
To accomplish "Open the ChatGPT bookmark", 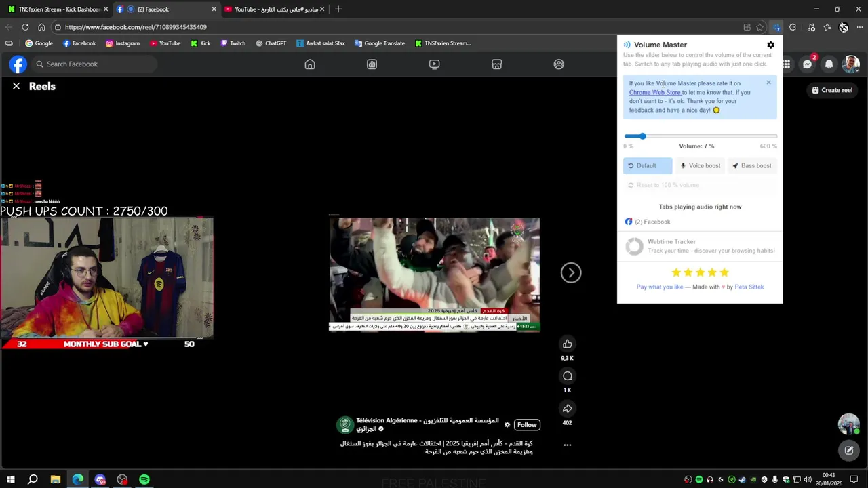I will click(271, 43).
